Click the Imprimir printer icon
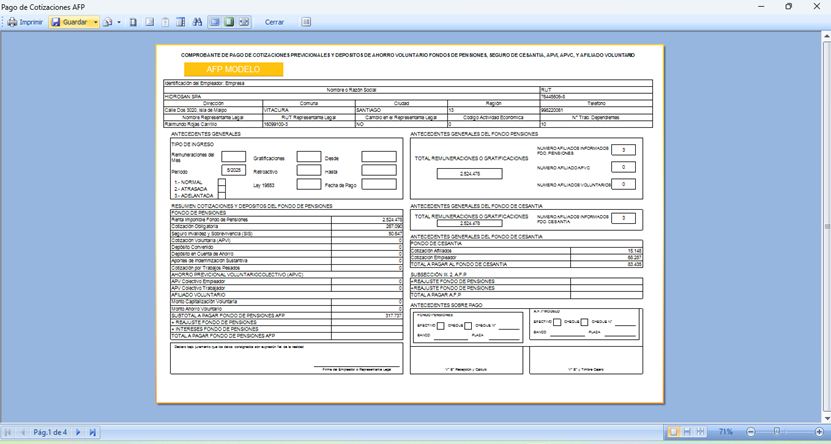The width and height of the screenshot is (831, 444). (13, 22)
